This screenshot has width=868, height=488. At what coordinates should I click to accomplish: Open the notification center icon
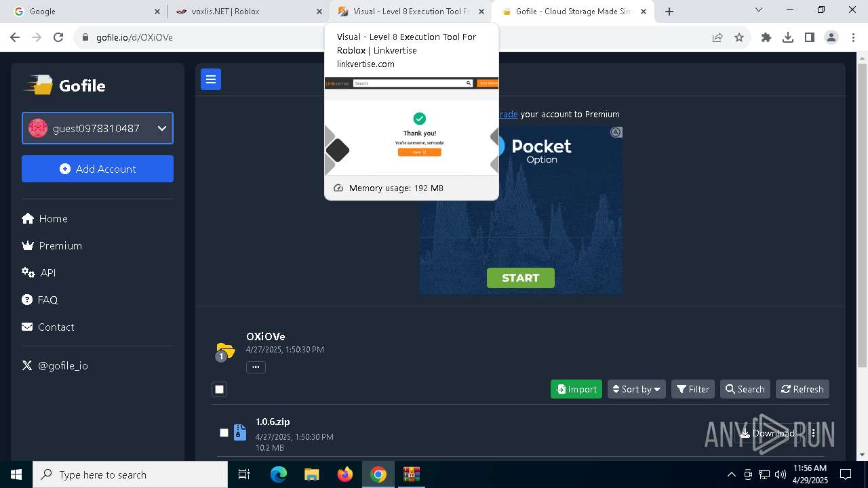coord(846,474)
